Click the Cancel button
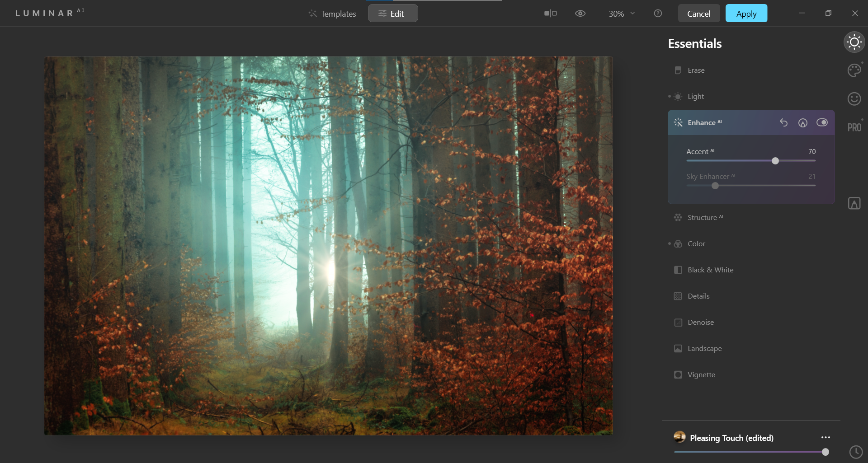868x463 pixels. [698, 14]
